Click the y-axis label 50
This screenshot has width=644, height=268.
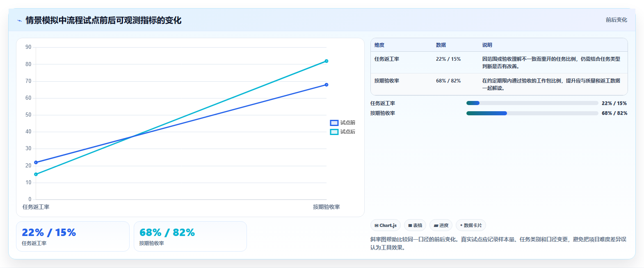28,115
